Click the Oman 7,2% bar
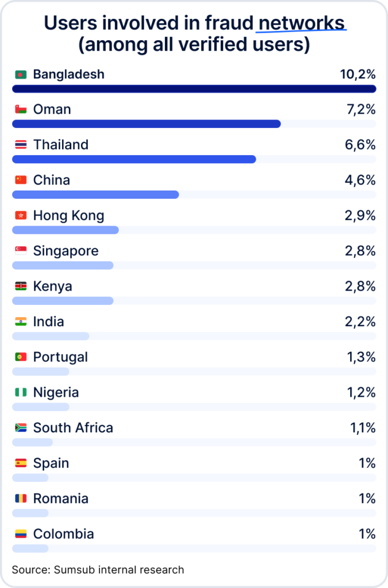 146,124
